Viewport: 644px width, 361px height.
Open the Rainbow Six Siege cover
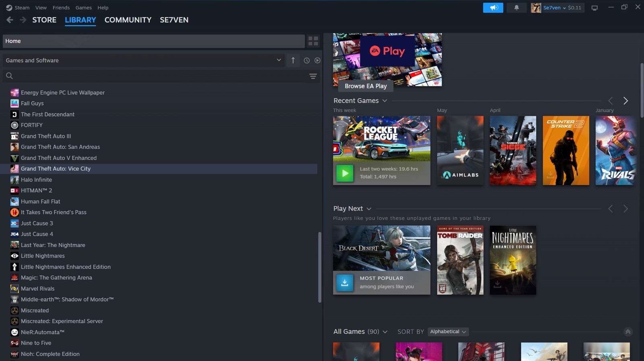click(513, 151)
